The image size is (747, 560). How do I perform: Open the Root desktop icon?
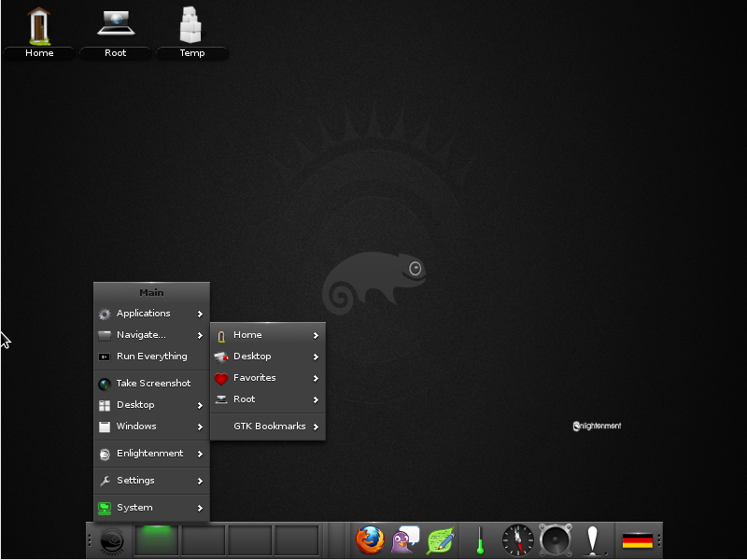click(116, 23)
